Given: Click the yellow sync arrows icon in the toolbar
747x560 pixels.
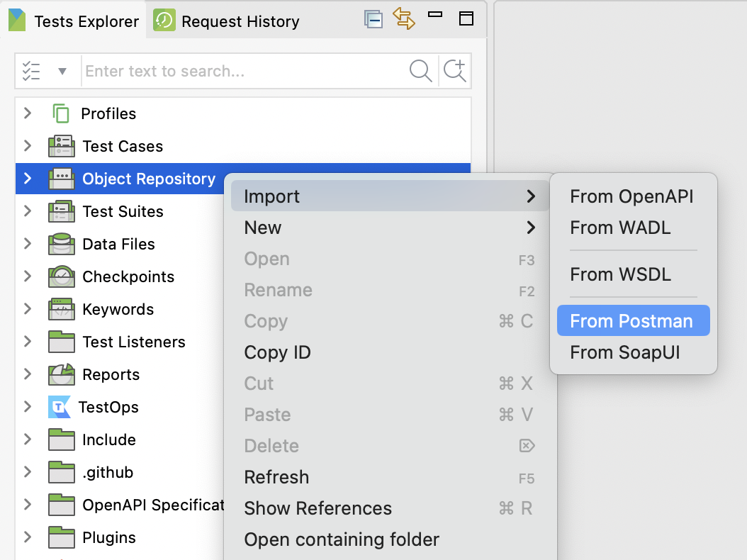Looking at the screenshot, I should coord(405,18).
